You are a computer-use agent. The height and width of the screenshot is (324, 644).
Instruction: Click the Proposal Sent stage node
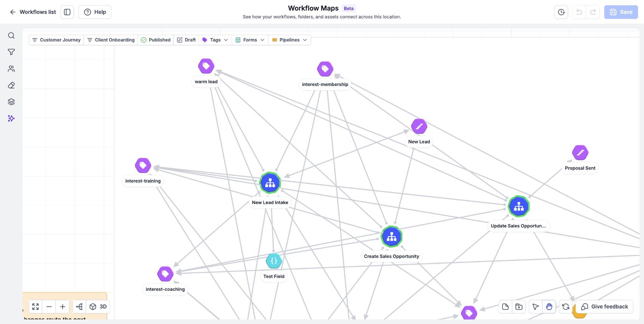click(x=580, y=153)
